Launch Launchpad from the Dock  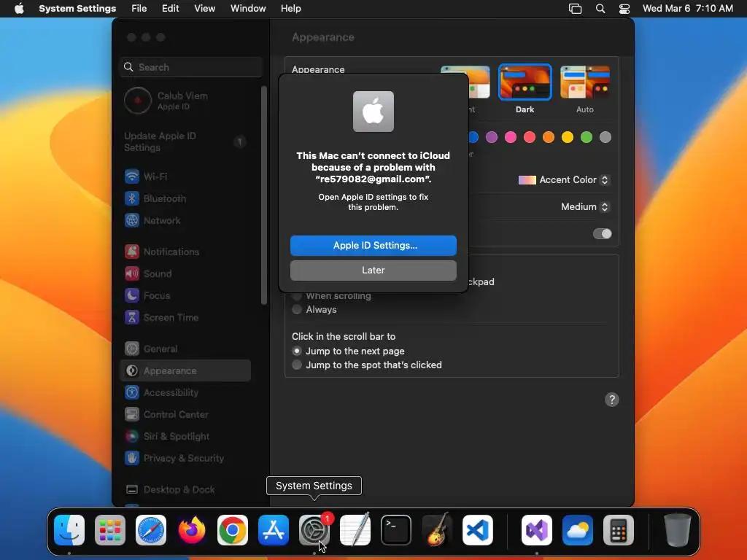click(x=110, y=530)
